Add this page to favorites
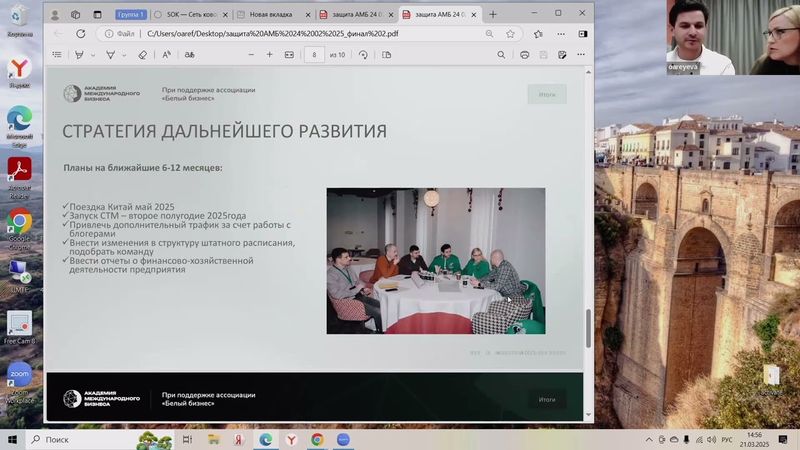This screenshot has width=800, height=450. click(510, 34)
